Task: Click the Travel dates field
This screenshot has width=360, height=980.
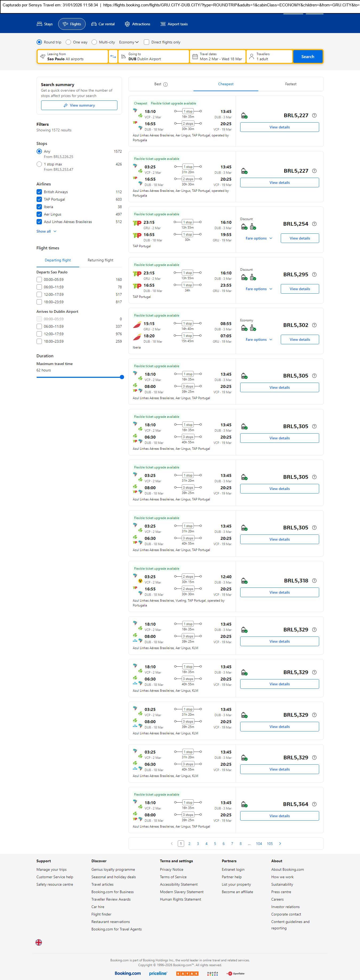Action: click(x=217, y=57)
